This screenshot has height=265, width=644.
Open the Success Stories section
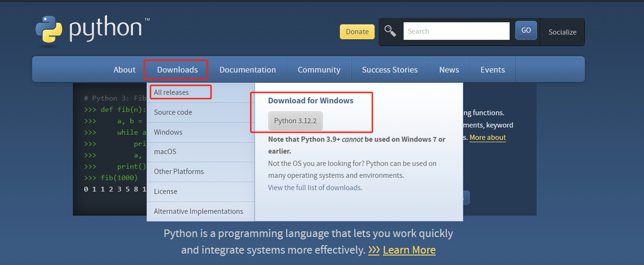pyautogui.click(x=389, y=70)
